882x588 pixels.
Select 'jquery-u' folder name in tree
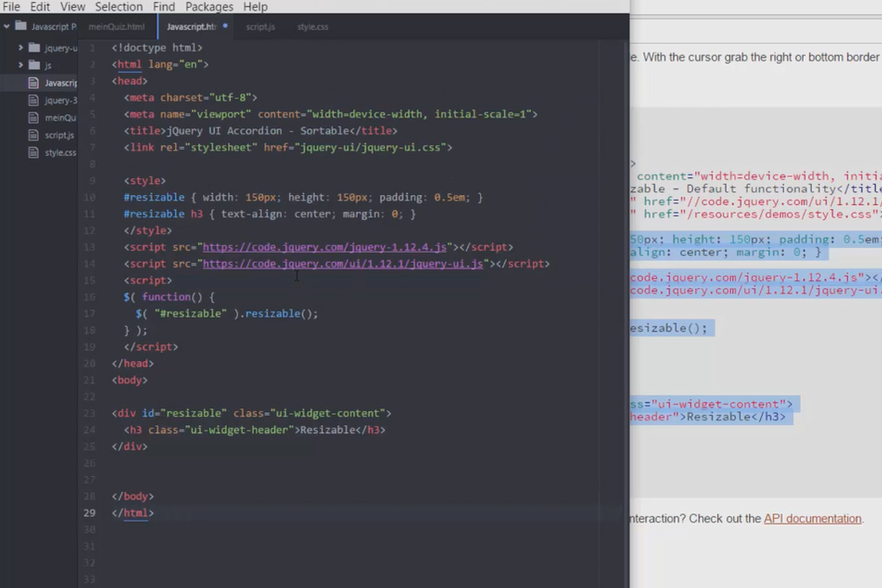click(x=61, y=49)
